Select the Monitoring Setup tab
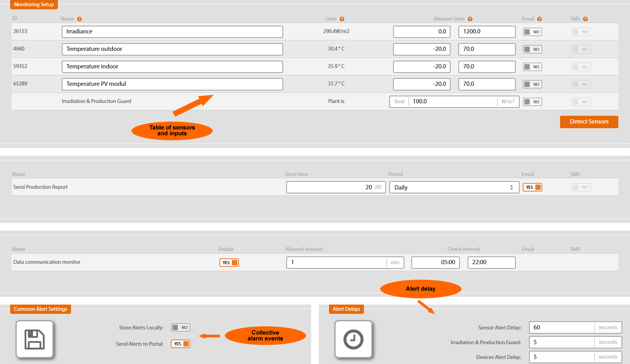The image size is (630, 364). (34, 5)
